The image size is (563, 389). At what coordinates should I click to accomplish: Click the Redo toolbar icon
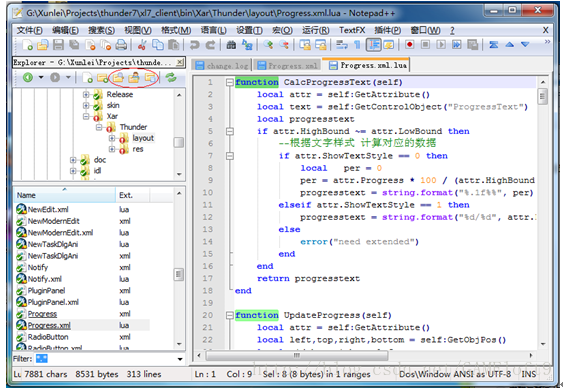[x=210, y=45]
